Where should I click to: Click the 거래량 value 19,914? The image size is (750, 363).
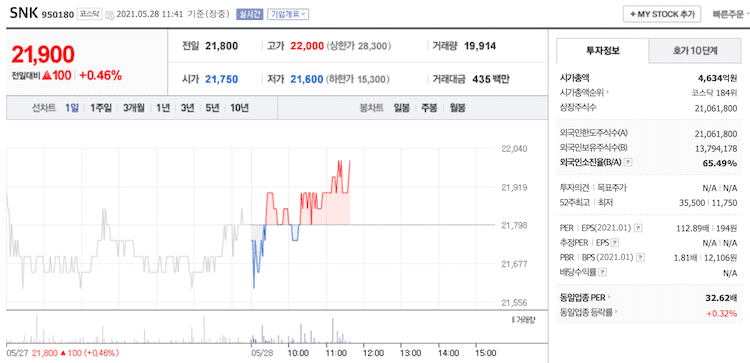(480, 46)
